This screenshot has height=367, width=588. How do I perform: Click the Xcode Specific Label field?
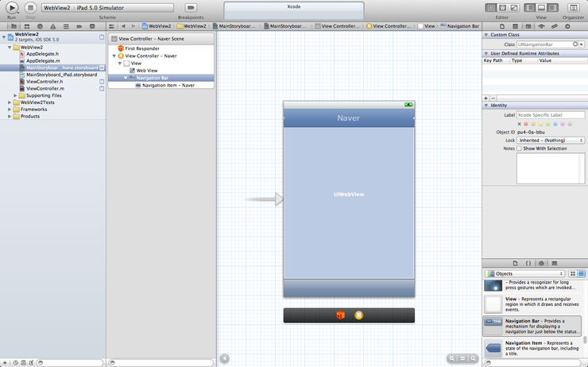pyautogui.click(x=551, y=115)
